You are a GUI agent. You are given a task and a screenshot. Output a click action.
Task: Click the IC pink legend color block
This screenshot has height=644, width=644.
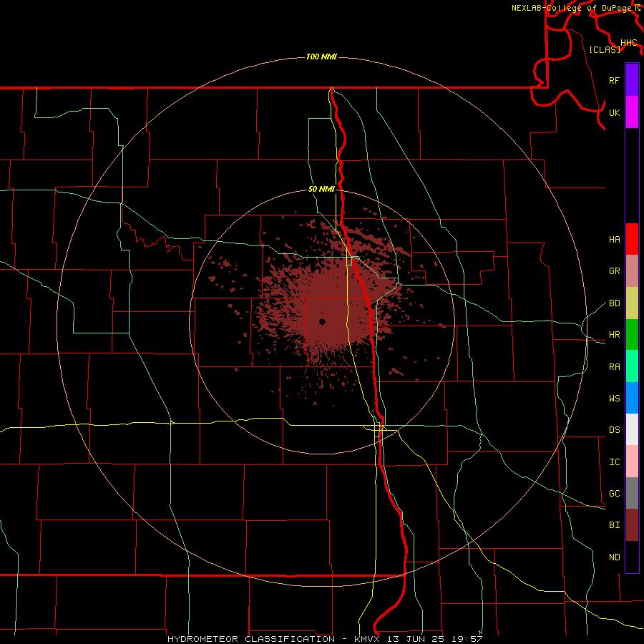click(632, 462)
